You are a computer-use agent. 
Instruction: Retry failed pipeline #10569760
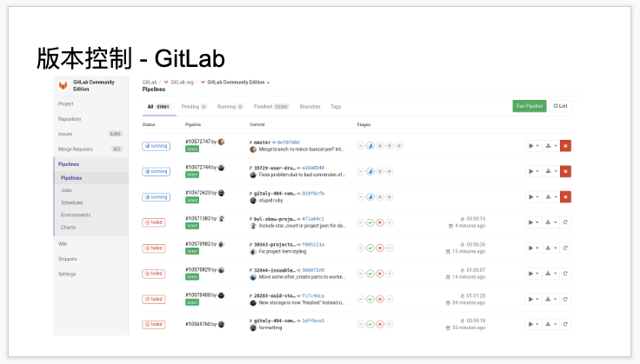[565, 324]
